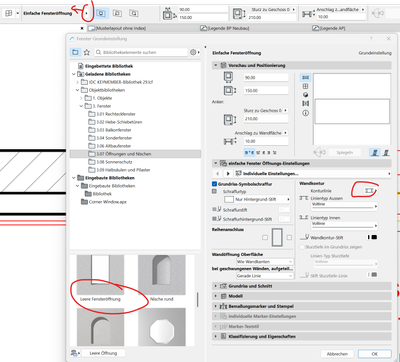Open the Anschlag dropdown in the top toolbar
400x362 pixels.
coord(363,10)
